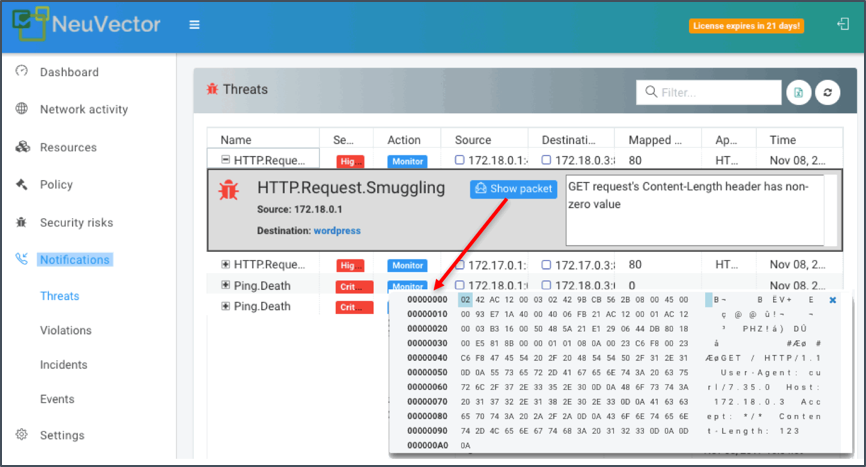The width and height of the screenshot is (866, 467).
Task: Expand the last Ping.Death row
Action: [225, 306]
